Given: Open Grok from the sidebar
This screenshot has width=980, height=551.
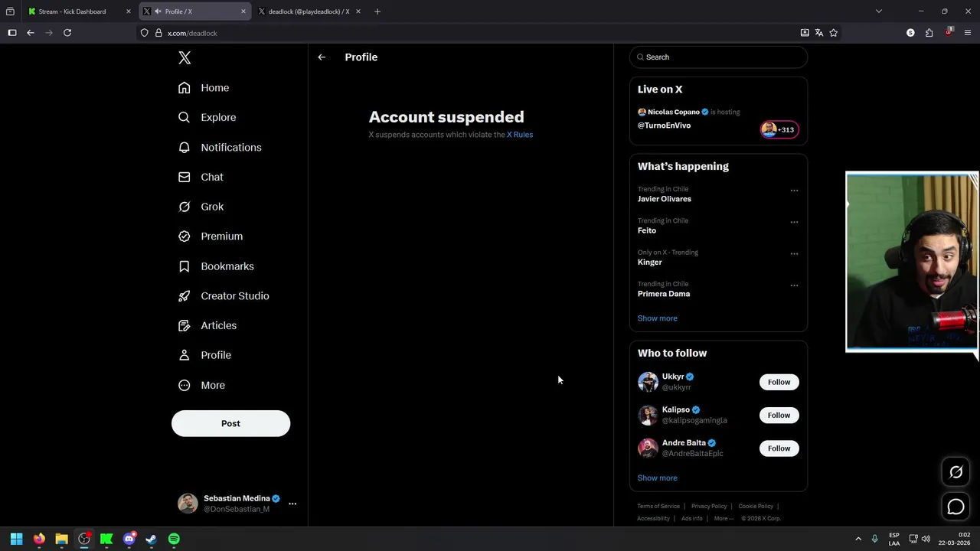Looking at the screenshot, I should (201, 207).
